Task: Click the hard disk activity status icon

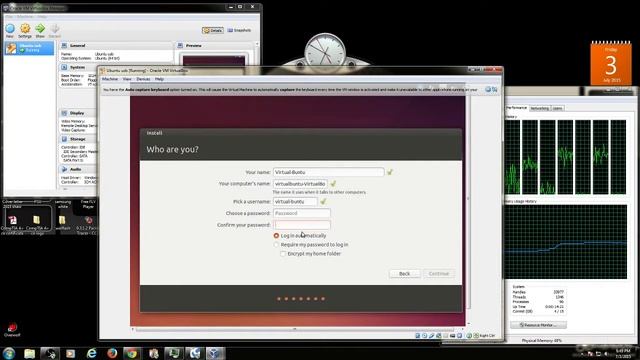Action: [x=418, y=336]
